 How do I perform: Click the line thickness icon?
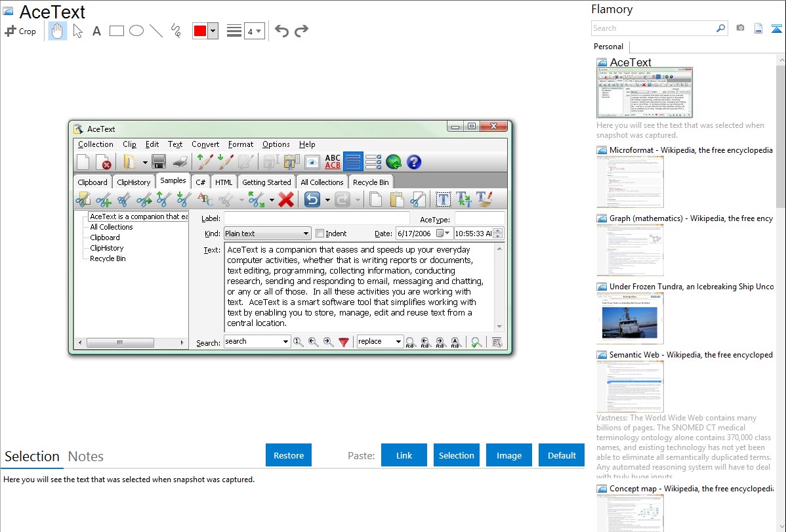point(234,31)
